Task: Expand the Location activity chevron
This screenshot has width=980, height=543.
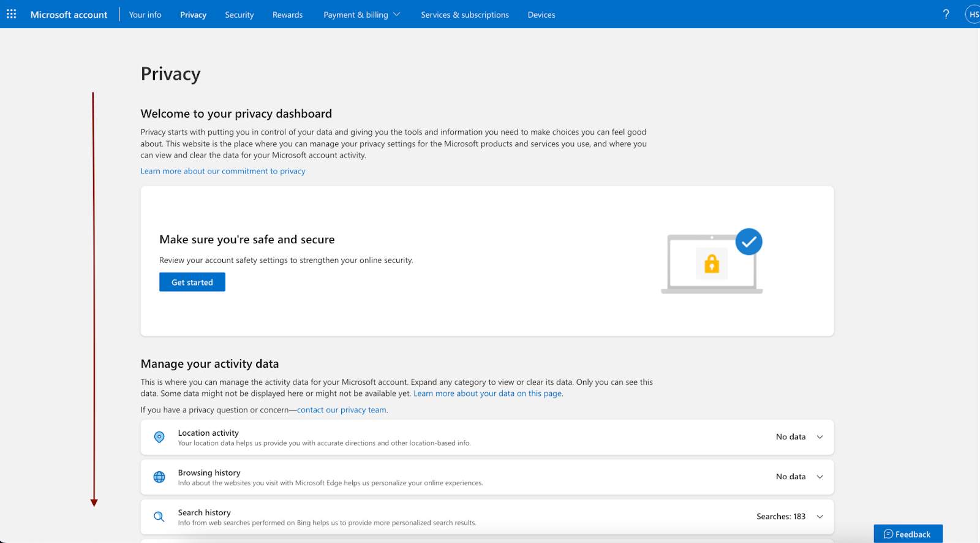Action: pyautogui.click(x=820, y=437)
